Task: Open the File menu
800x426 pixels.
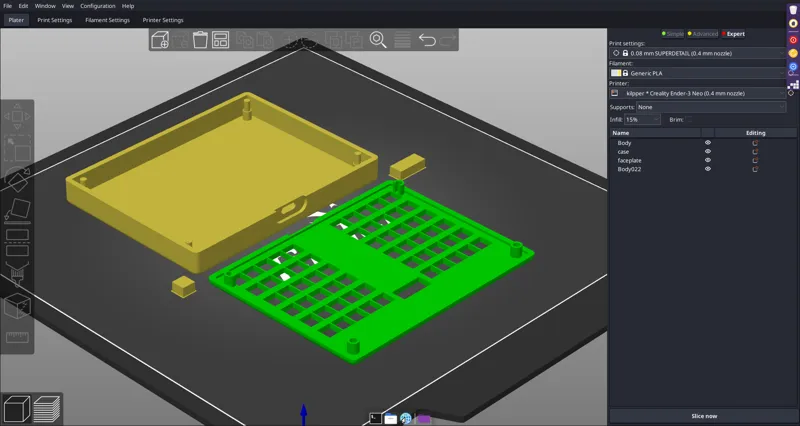Action: coord(8,6)
